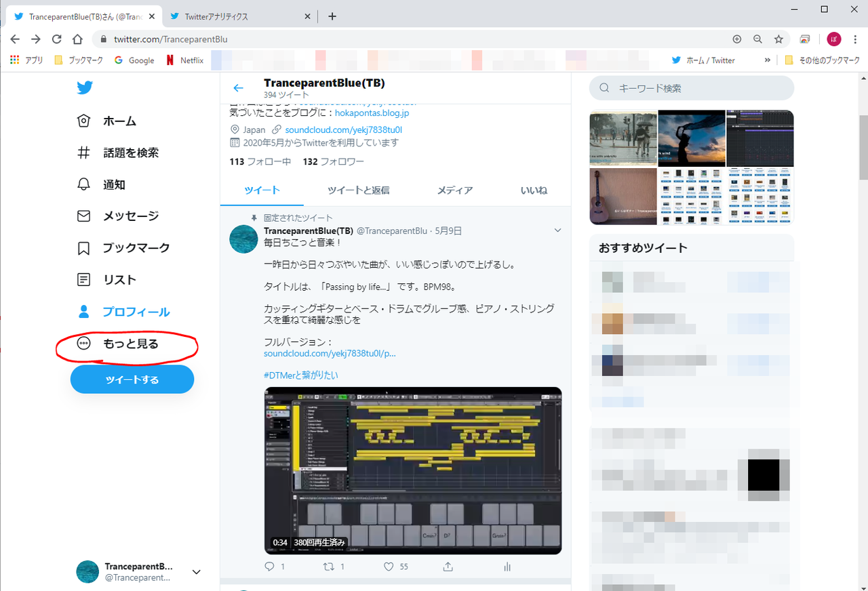Open ホーム in the sidebar

[x=107, y=121]
